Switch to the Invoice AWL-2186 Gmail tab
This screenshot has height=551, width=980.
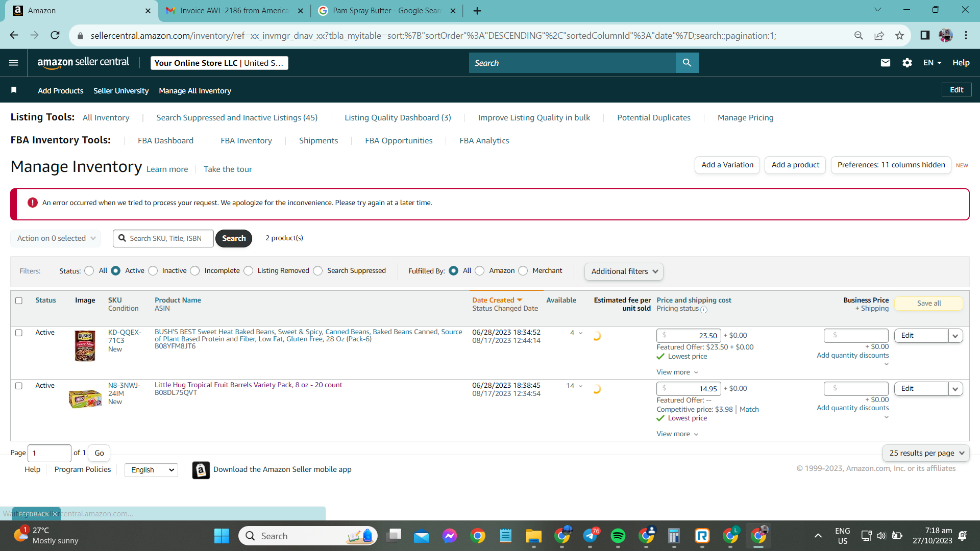[x=234, y=11]
